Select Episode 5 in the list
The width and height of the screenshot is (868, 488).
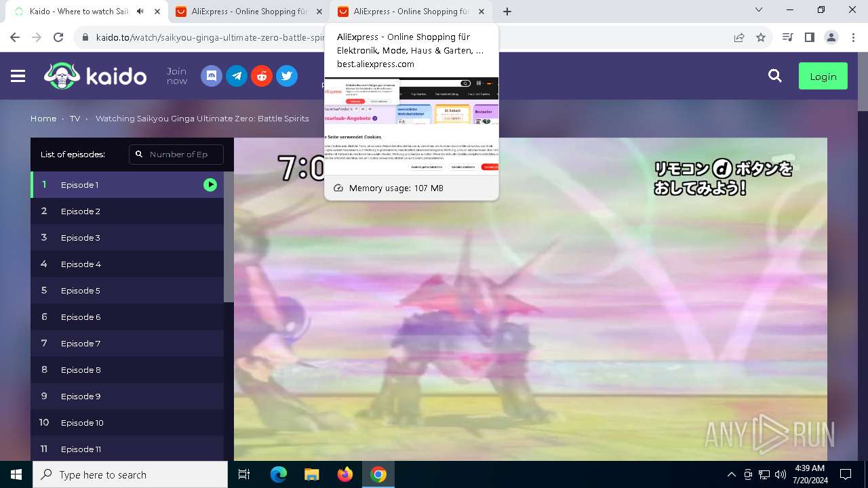click(127, 290)
